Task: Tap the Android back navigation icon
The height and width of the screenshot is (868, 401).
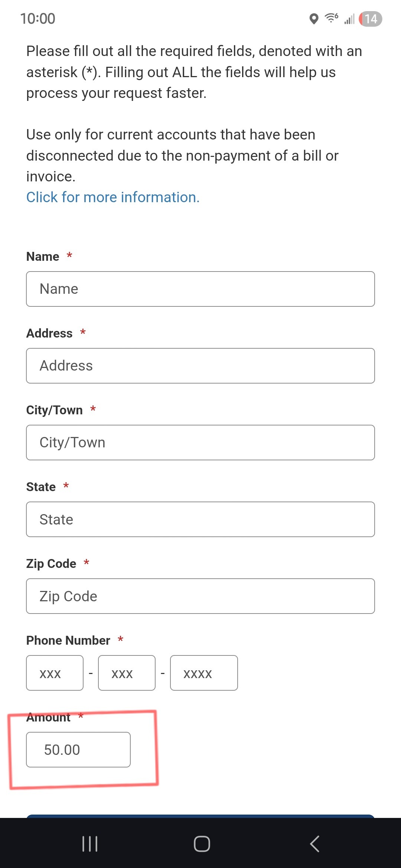Action: pyautogui.click(x=314, y=844)
